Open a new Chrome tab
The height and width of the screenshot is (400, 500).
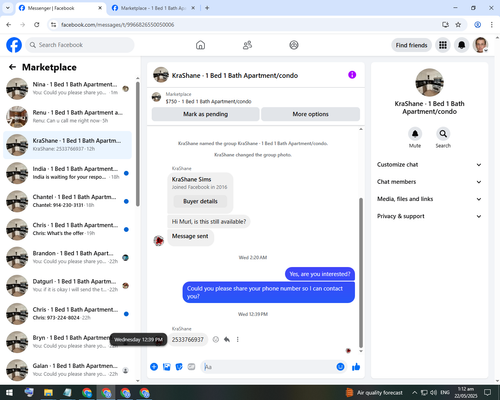(x=207, y=8)
